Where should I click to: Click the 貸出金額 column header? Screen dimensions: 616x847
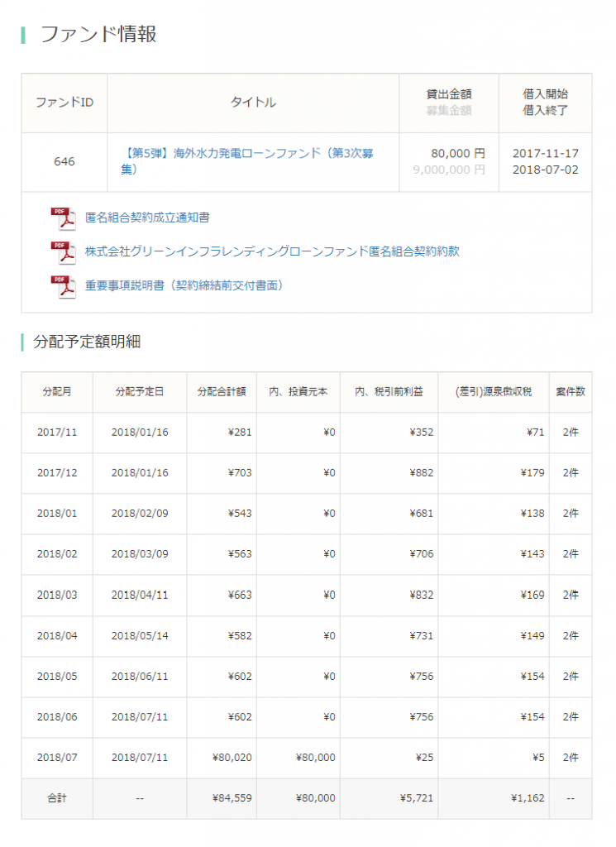pos(449,95)
